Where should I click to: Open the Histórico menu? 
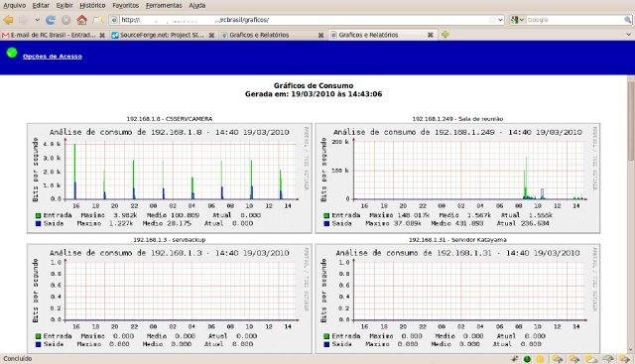coord(92,5)
